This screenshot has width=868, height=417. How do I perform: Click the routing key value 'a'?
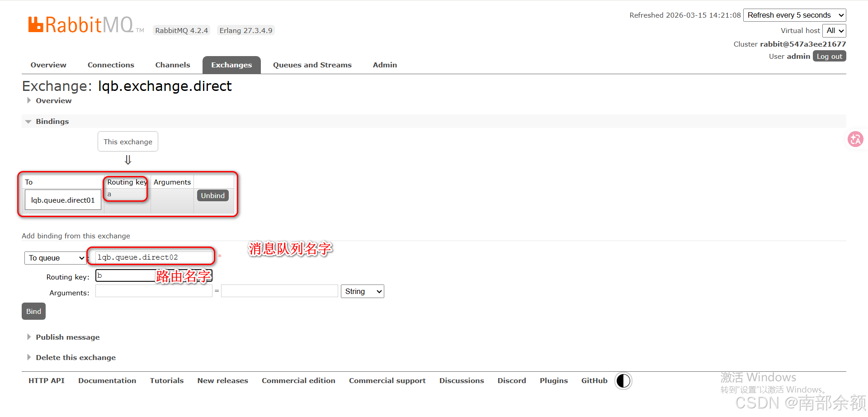pos(109,194)
